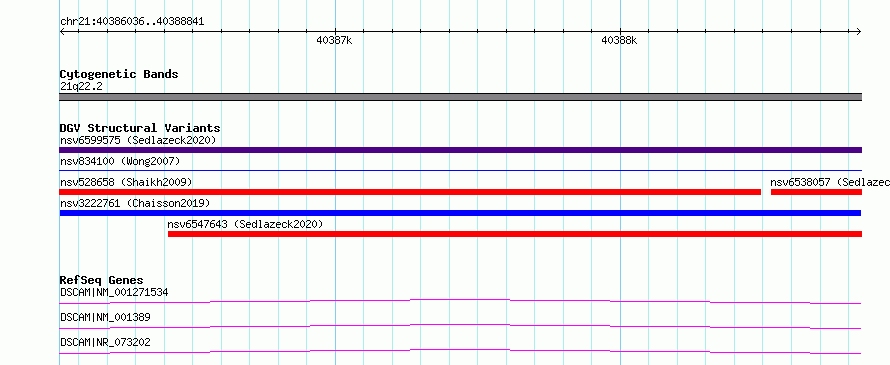Select the DSCAM|NM_001271534 magenta transcript line
This screenshot has width=890, height=365.
pyautogui.click(x=460, y=301)
